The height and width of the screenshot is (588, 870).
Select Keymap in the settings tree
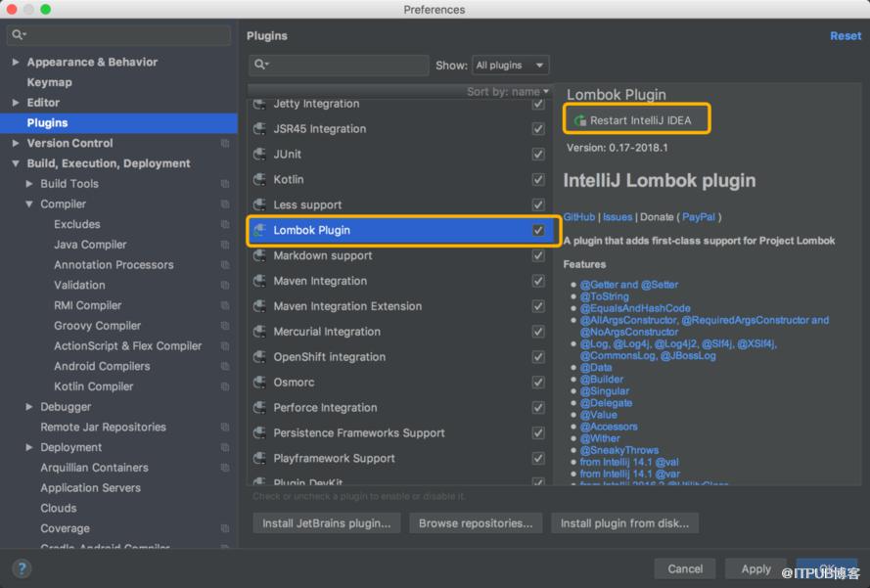49,82
